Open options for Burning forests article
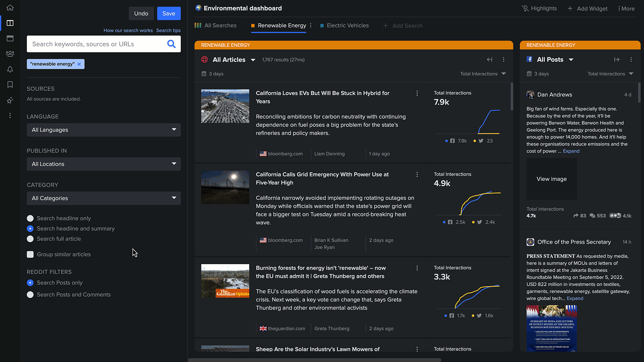This screenshot has width=644, height=362. click(417, 268)
